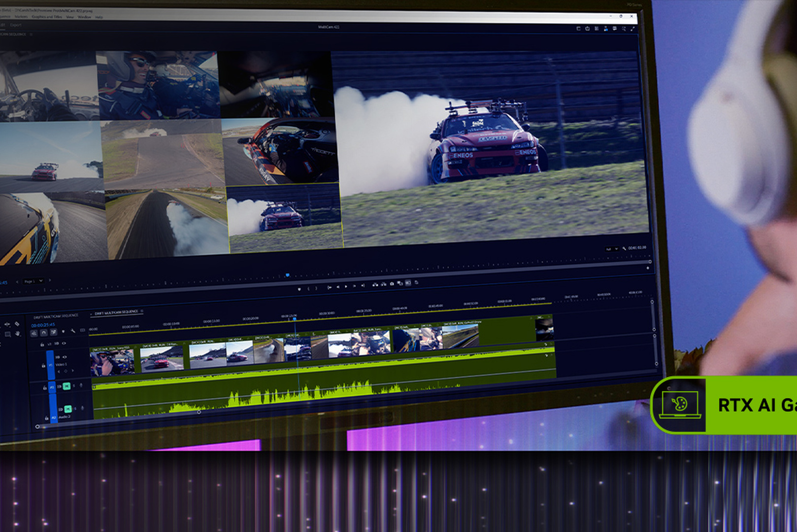797x532 pixels.
Task: Select the Rectangle tool in the tools panel
Action: 8,334
